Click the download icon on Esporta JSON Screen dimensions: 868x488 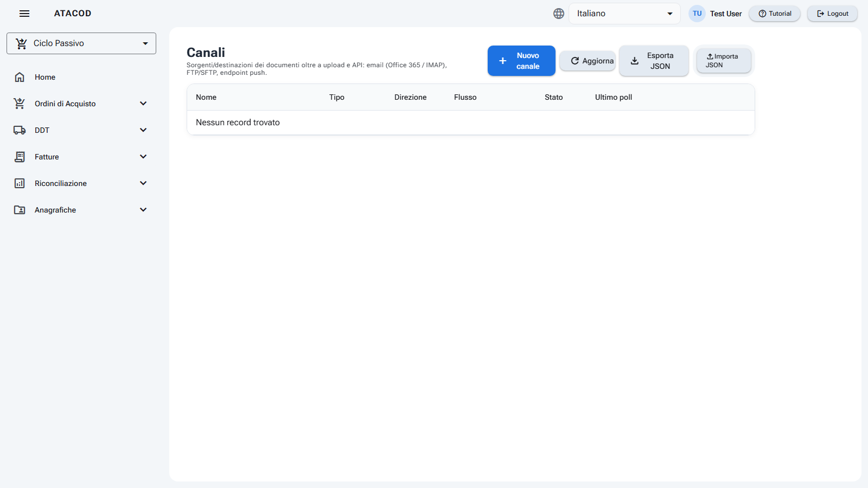point(635,61)
